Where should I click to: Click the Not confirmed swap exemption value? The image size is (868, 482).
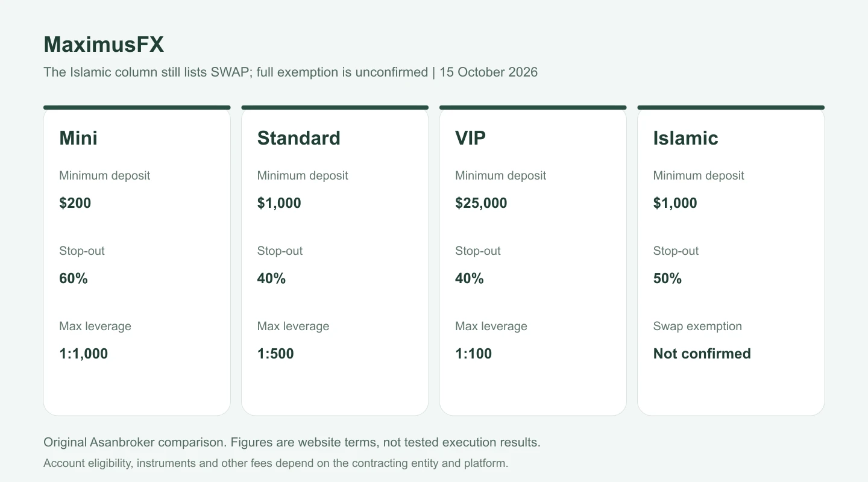click(702, 354)
